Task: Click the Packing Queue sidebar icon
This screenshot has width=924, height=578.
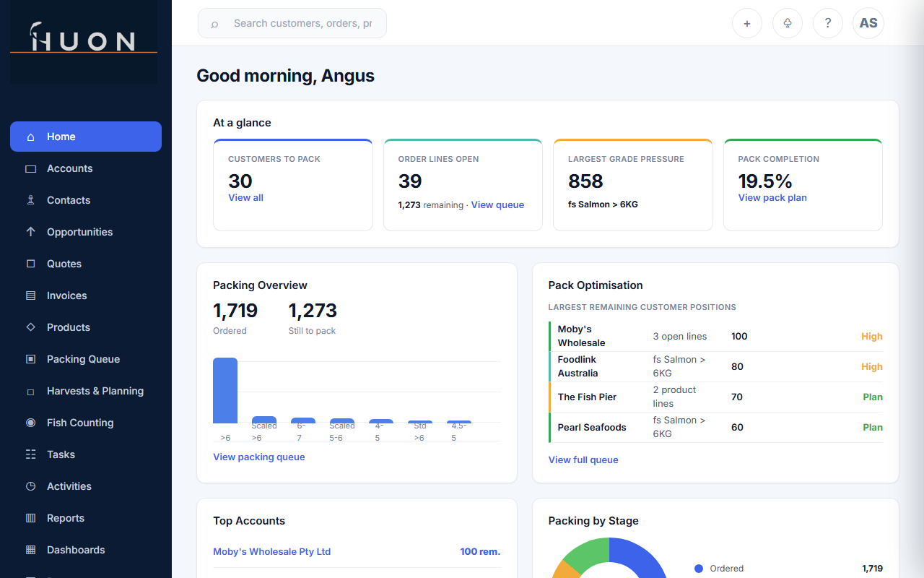Action: tap(30, 359)
